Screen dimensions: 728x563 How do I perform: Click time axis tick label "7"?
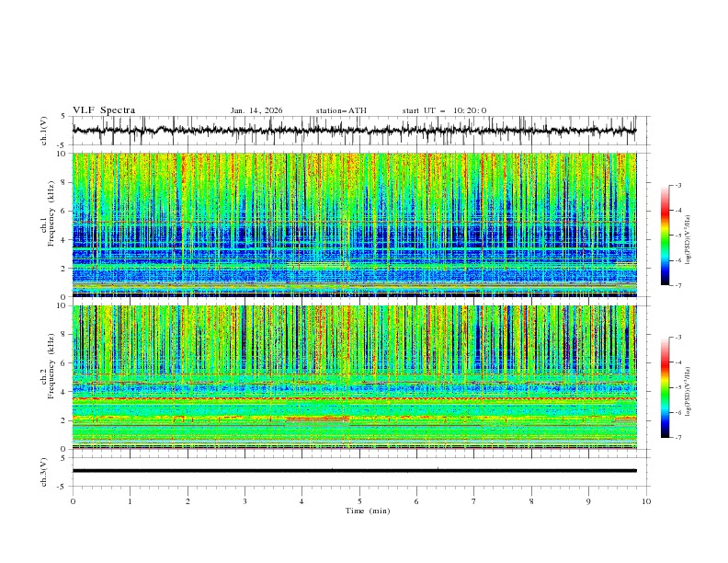click(x=474, y=501)
